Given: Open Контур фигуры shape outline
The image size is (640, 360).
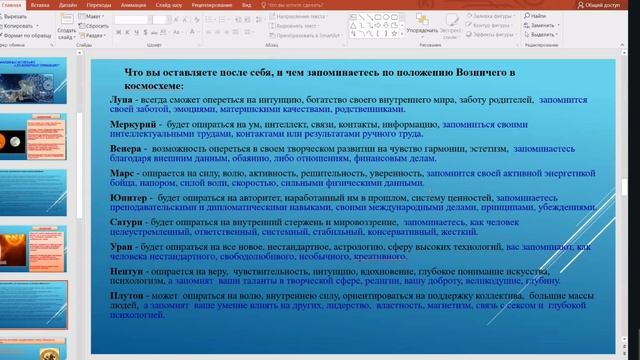Looking at the screenshot, I should tap(489, 25).
